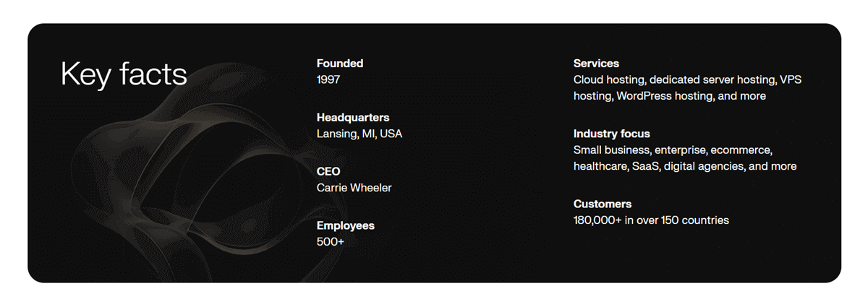Click the Headquarters label

coord(353,117)
